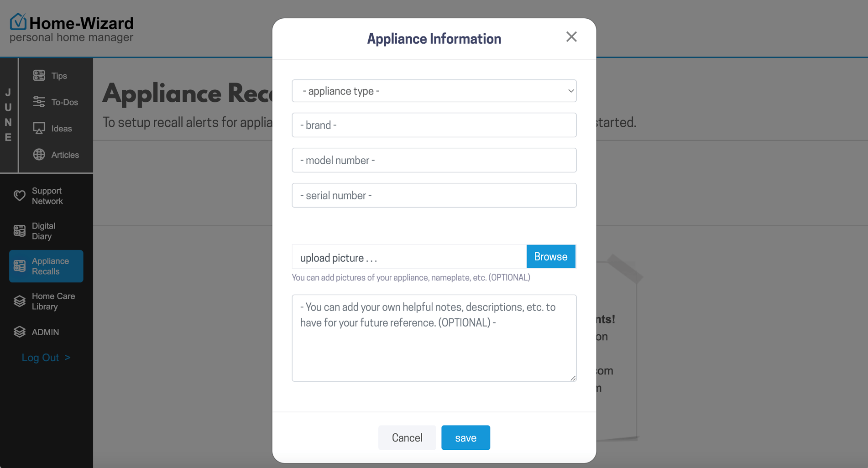Select the Home Care Library icon
This screenshot has height=468, width=868.
coord(19,301)
